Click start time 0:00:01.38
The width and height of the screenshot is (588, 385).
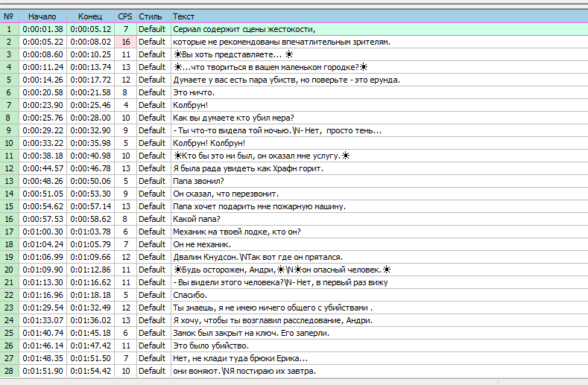[42, 29]
